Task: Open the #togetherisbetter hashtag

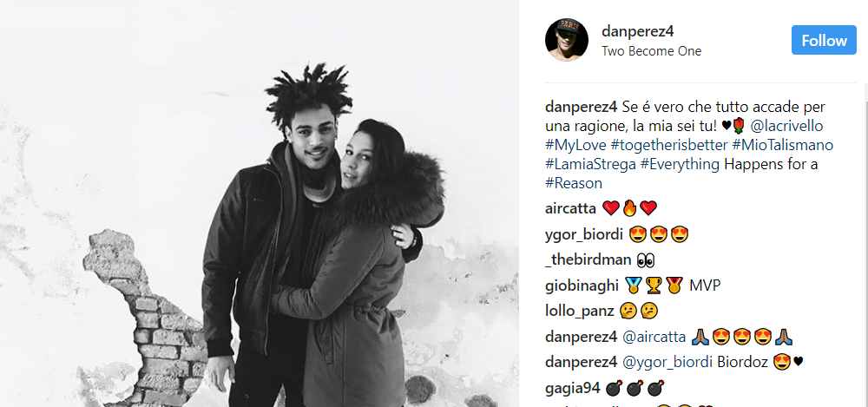Action: tap(669, 145)
